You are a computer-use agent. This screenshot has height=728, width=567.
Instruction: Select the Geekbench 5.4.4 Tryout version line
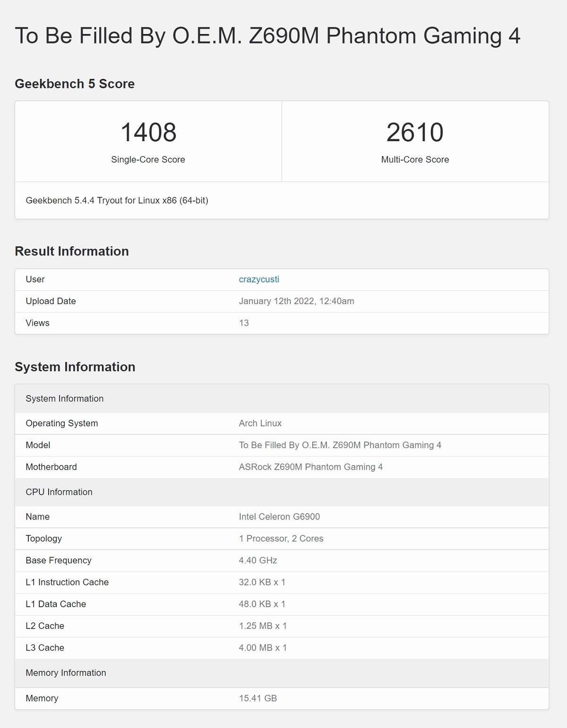pyautogui.click(x=117, y=201)
